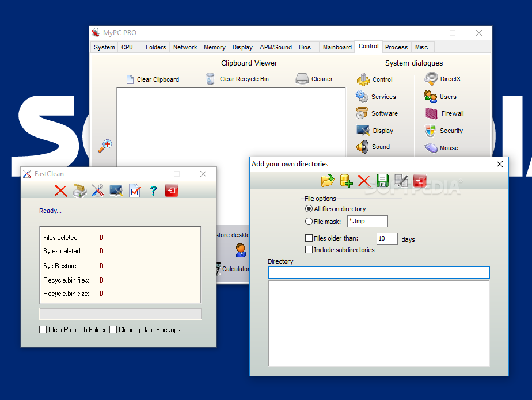Open Services system dialogue
The width and height of the screenshot is (532, 400).
[376, 97]
